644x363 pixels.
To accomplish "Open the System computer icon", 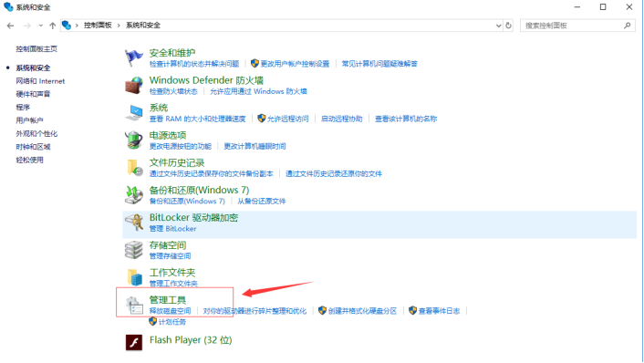I will (133, 112).
